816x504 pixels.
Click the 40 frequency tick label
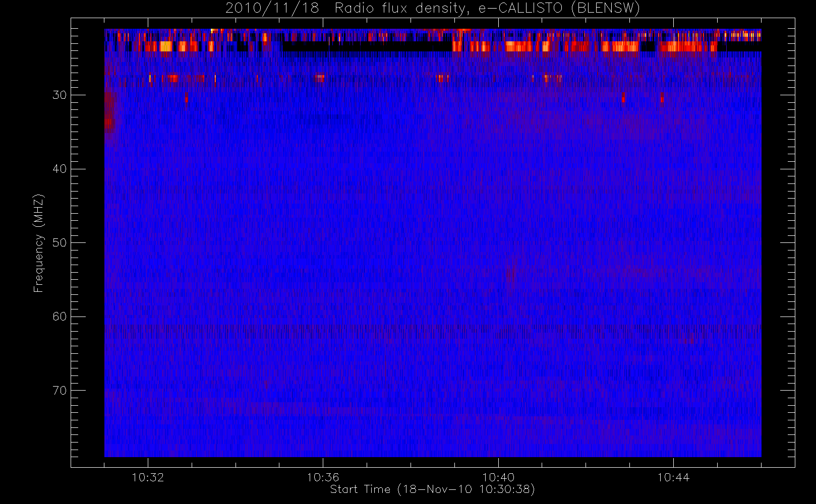click(x=60, y=169)
